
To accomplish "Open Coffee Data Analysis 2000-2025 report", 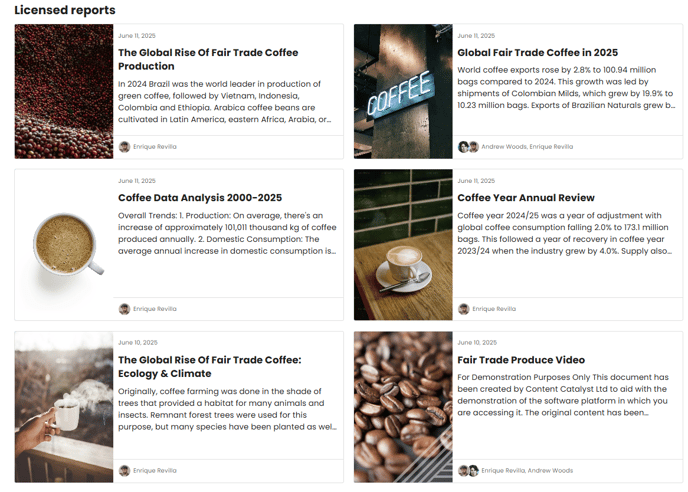I will [200, 198].
